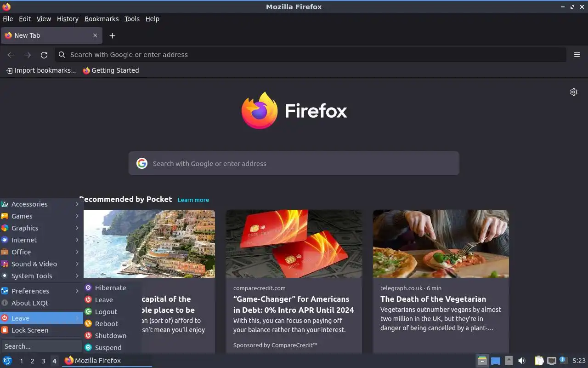Image resolution: width=588 pixels, height=368 pixels.
Task: Open the Firefox hamburger application menu
Action: click(577, 55)
